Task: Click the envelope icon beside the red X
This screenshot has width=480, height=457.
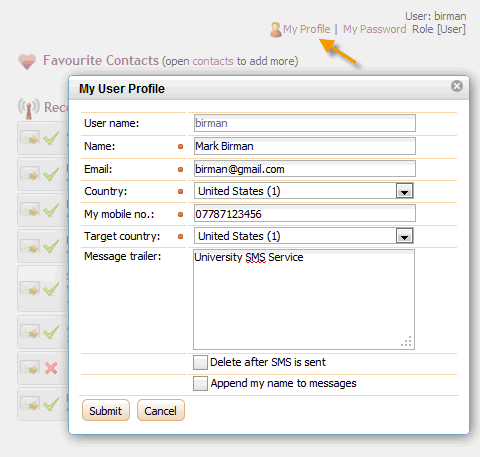Action: click(x=30, y=368)
